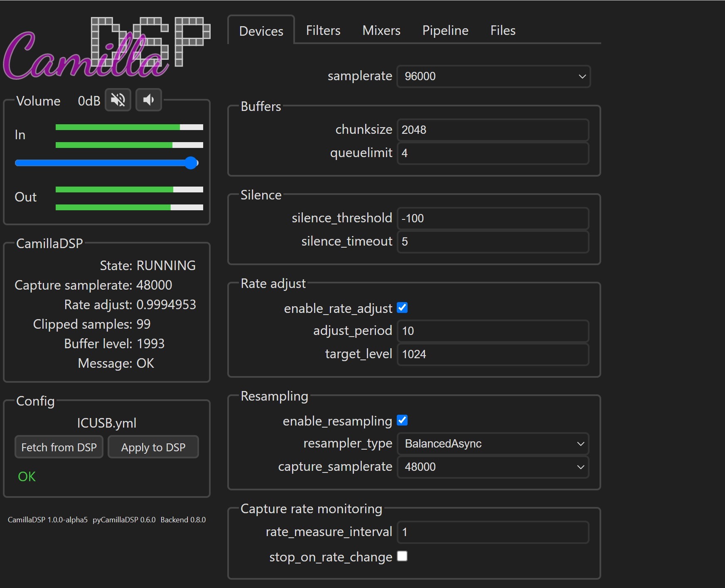
Task: Click the 'Clipped samples: 99' text
Action: pyautogui.click(x=92, y=324)
